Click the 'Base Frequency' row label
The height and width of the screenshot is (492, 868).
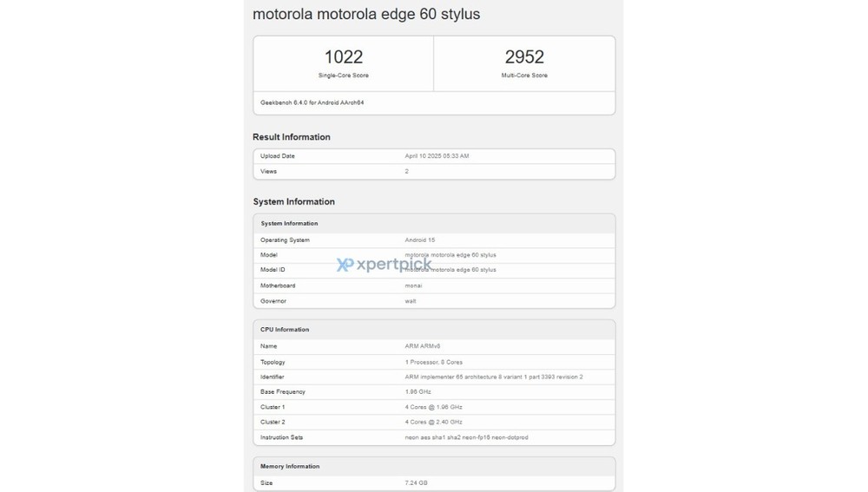[282, 392]
